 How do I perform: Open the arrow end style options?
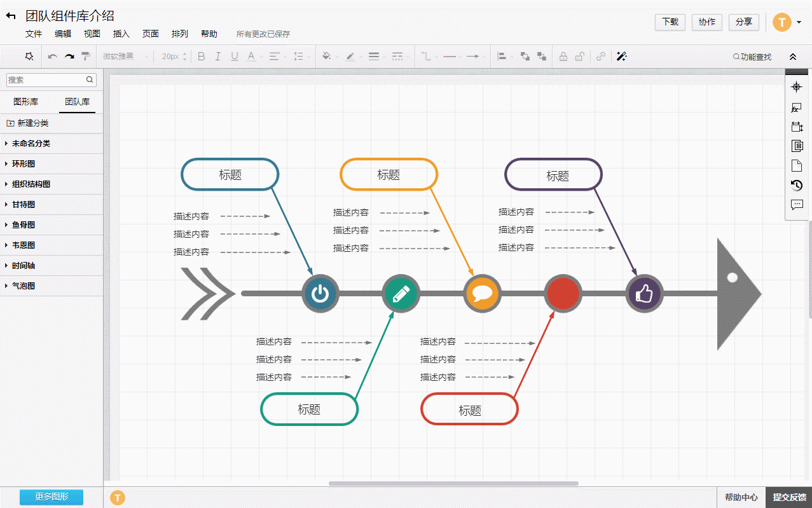tap(472, 57)
